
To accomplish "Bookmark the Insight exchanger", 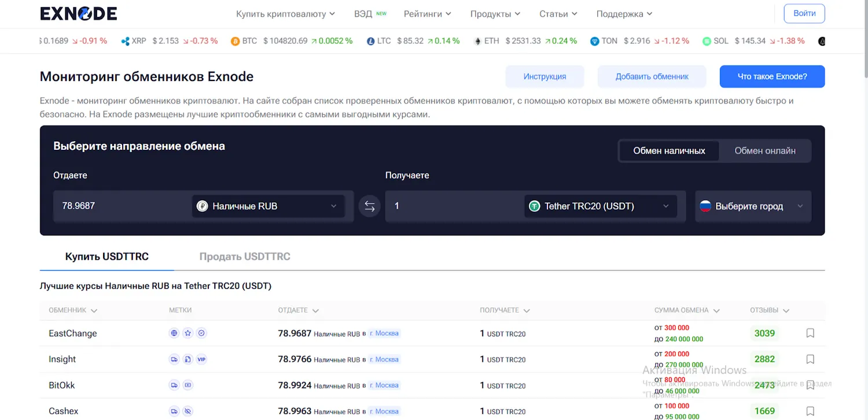I will [810, 359].
